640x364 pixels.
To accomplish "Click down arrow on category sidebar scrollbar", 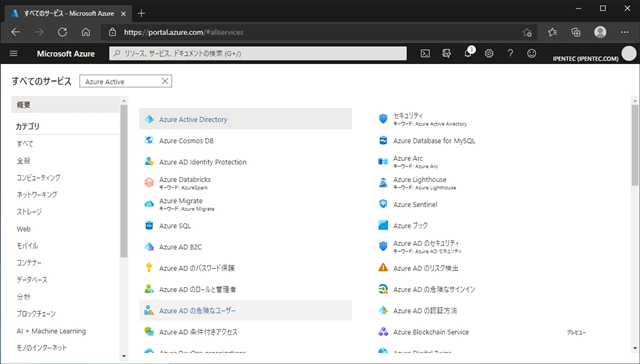I will [124, 356].
